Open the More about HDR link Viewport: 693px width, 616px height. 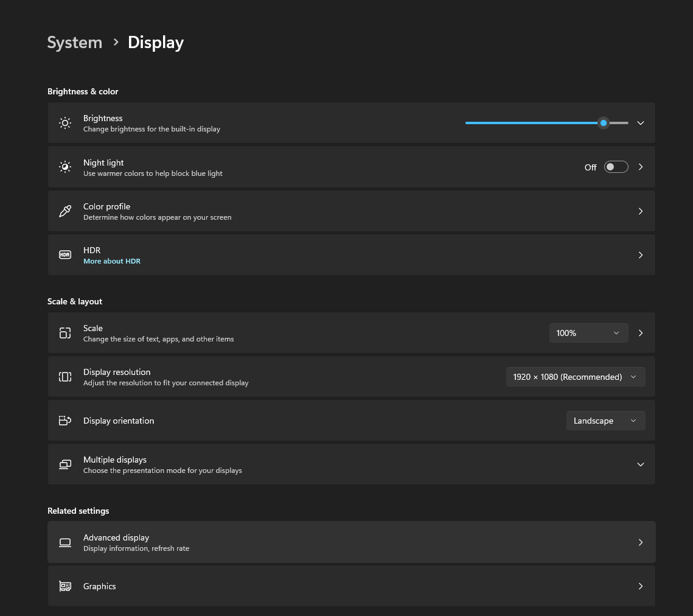(x=112, y=261)
